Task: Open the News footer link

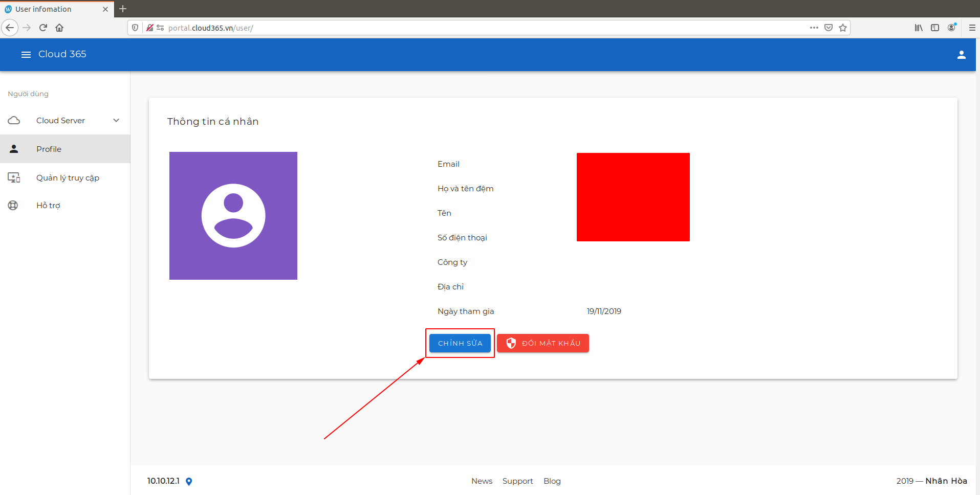Action: click(x=482, y=481)
